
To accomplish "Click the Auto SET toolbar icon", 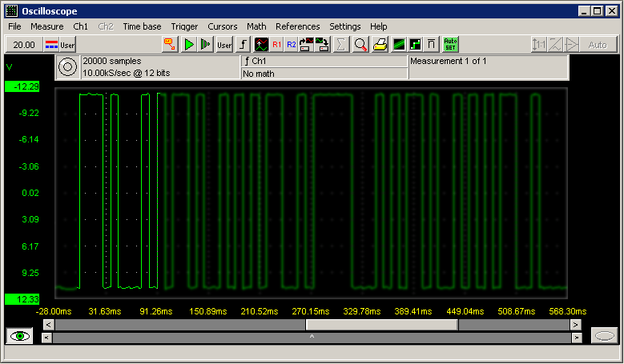I will click(450, 45).
